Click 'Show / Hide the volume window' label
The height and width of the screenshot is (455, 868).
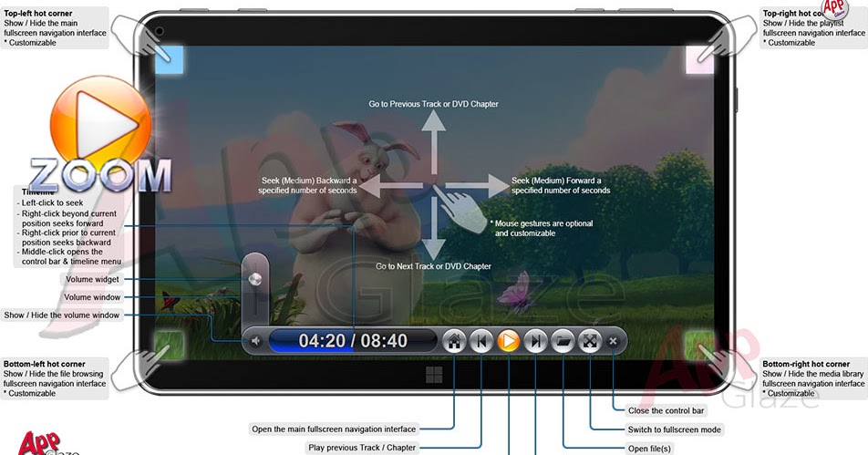click(61, 315)
